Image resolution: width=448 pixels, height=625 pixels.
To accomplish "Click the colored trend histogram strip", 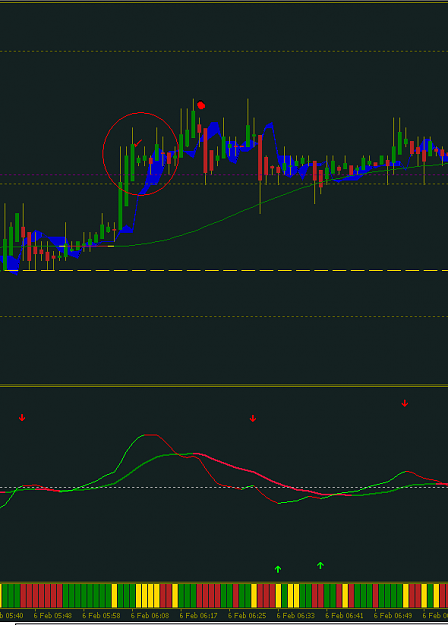I will pyautogui.click(x=224, y=596).
